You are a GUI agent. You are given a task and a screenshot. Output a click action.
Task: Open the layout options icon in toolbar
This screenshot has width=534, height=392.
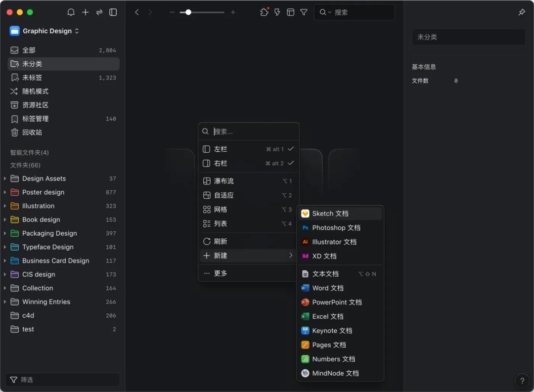pyautogui.click(x=291, y=12)
